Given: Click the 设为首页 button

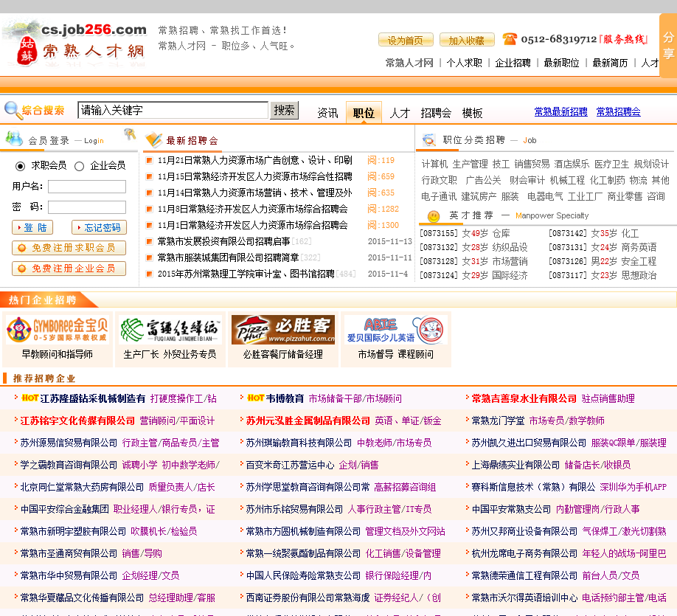Looking at the screenshot, I should [406, 40].
